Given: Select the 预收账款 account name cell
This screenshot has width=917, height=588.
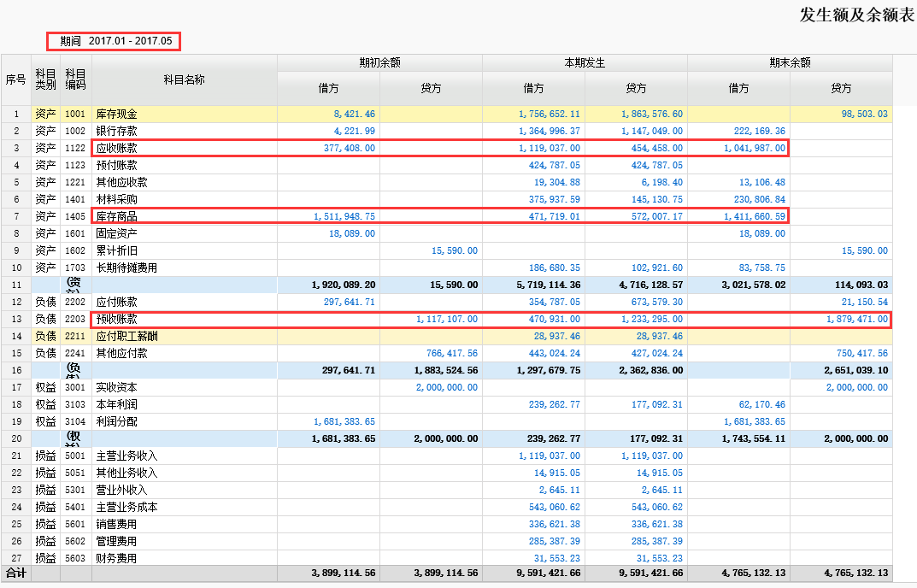Looking at the screenshot, I should (116, 319).
